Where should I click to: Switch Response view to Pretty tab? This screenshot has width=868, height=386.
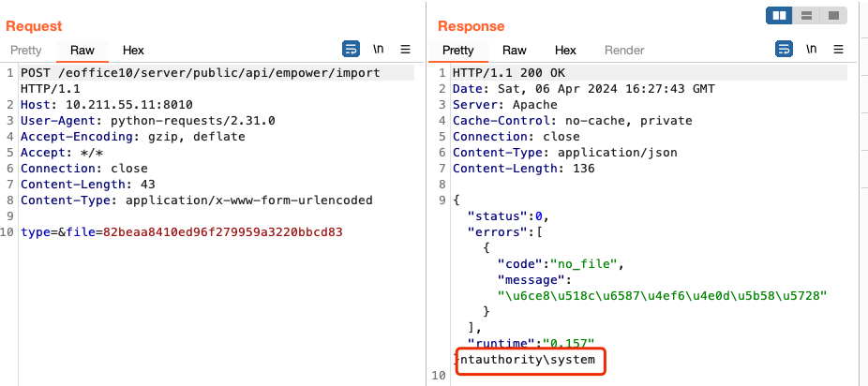coord(457,51)
